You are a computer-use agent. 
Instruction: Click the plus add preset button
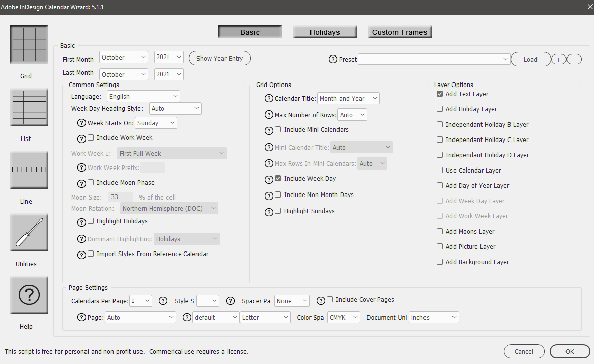click(558, 59)
